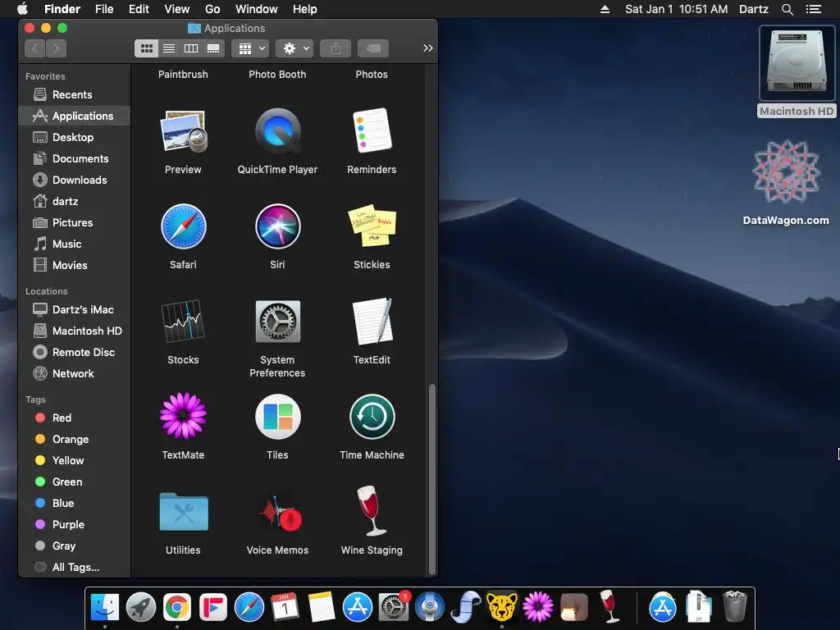Select the Voice Memos app icon
840x630 pixels.
[x=280, y=513]
